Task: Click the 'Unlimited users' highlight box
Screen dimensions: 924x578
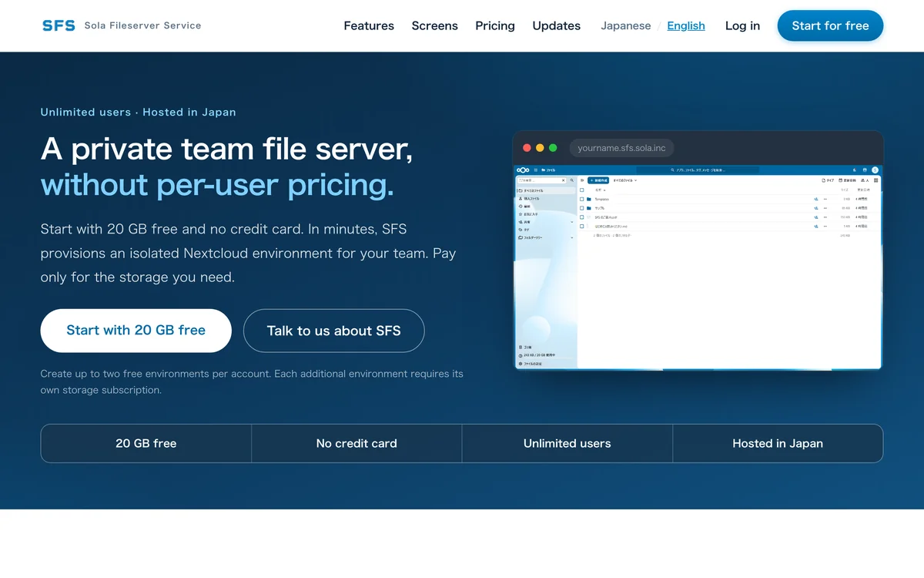Action: [567, 443]
